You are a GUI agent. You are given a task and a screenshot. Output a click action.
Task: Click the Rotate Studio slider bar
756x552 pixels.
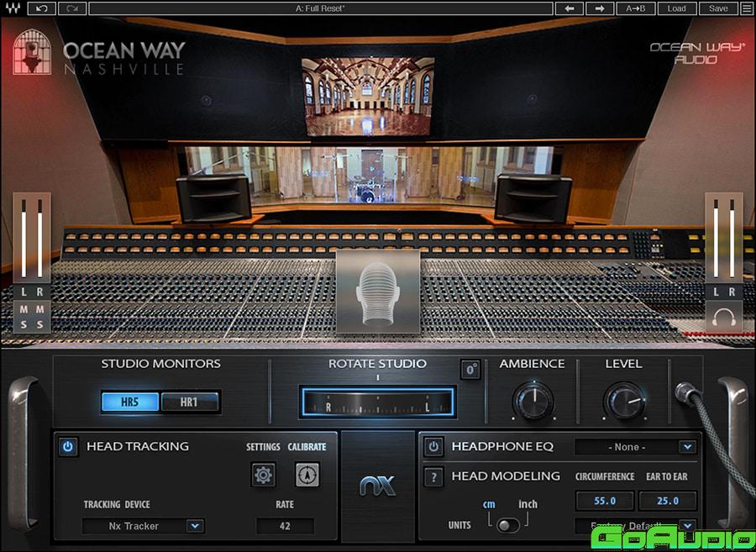(x=377, y=401)
